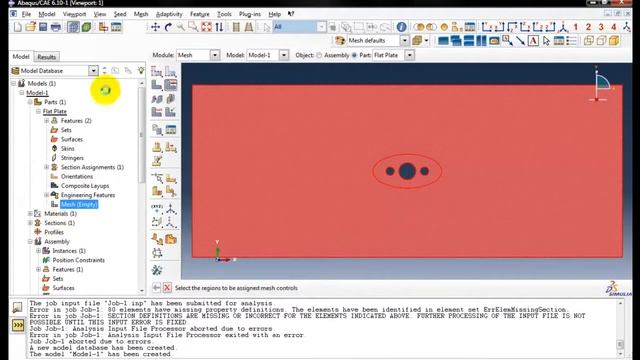Select the Assign Element Type tool
640x360 pixels.
click(157, 111)
